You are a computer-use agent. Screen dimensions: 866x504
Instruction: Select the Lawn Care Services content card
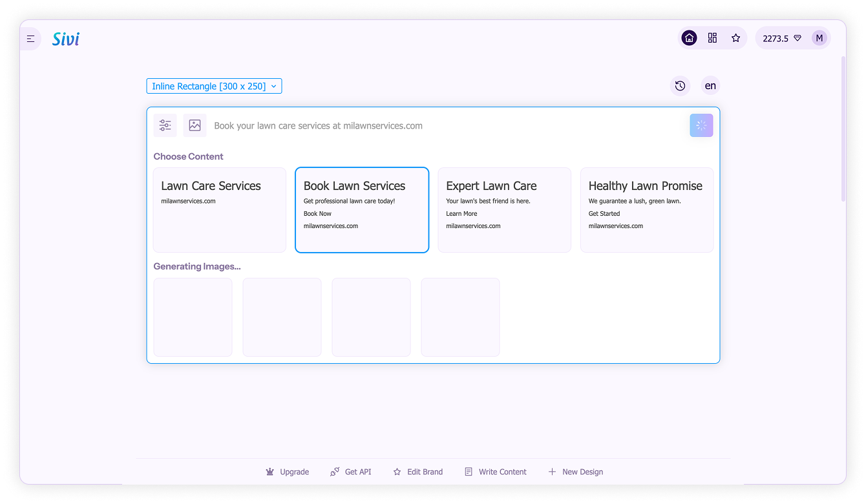click(x=220, y=210)
